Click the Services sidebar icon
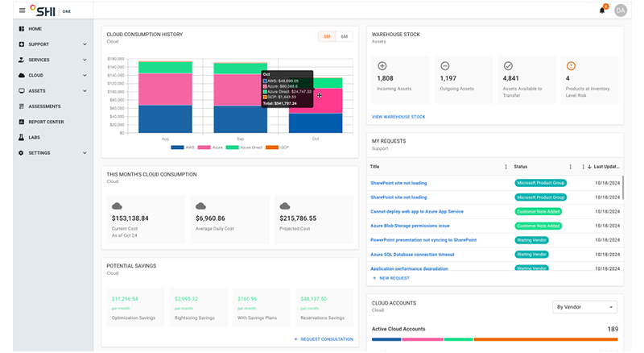The width and height of the screenshot is (644, 353). click(x=22, y=60)
